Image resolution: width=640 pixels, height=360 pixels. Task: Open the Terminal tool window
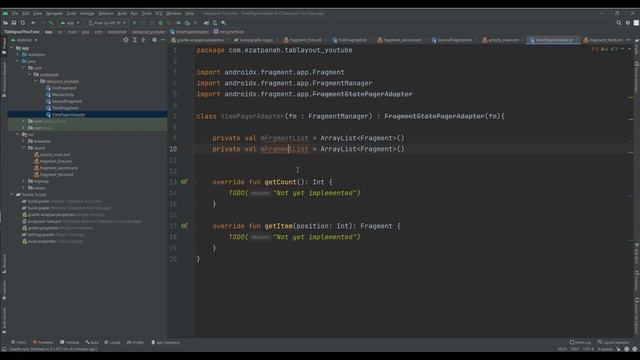(70, 342)
